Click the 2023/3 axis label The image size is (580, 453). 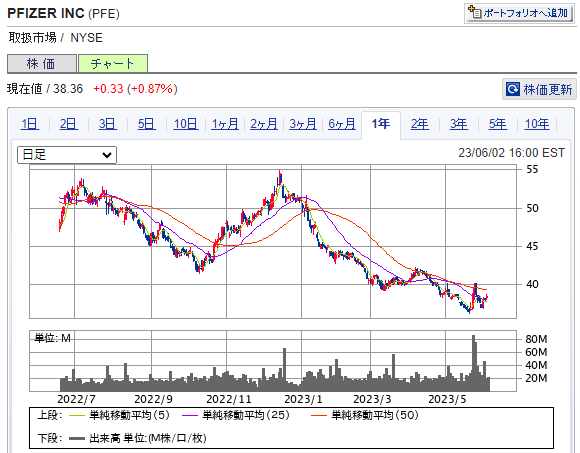(x=372, y=399)
